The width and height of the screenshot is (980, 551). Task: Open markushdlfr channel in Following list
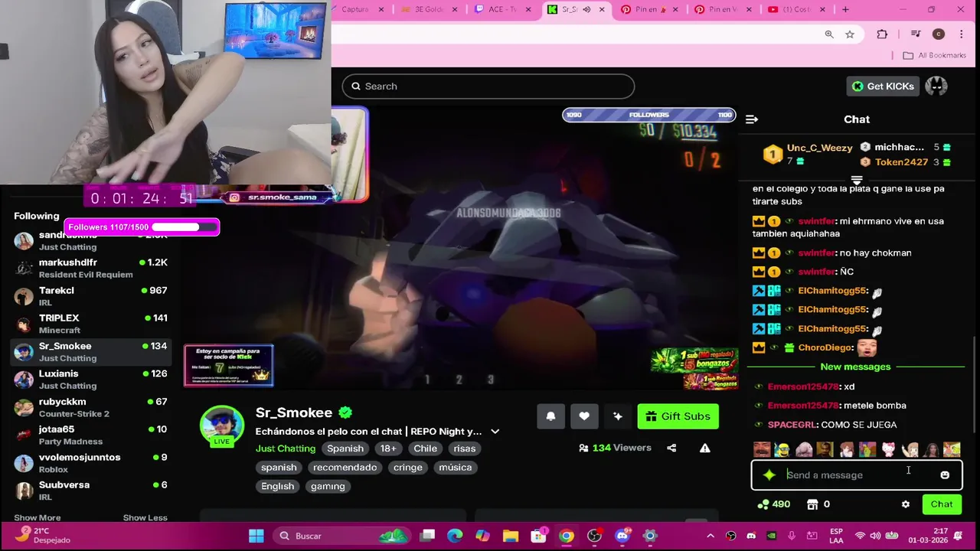90,268
